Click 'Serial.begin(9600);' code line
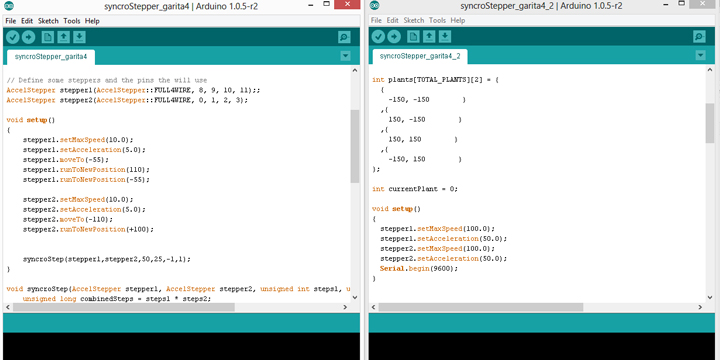The height and width of the screenshot is (360, 720). coord(419,269)
